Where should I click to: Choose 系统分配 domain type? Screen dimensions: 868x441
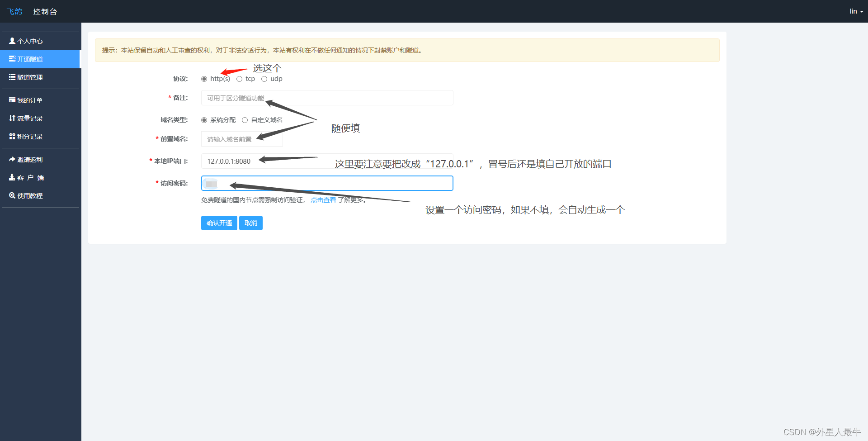point(204,120)
